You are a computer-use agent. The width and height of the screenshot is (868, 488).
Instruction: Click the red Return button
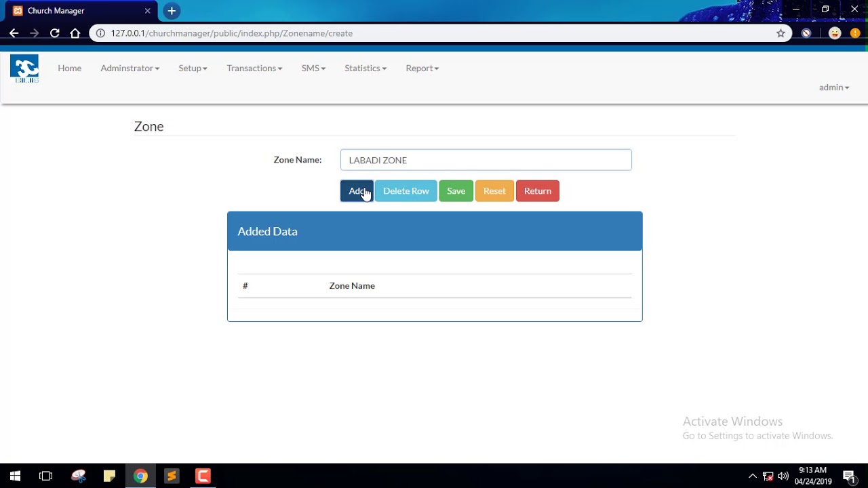537,191
